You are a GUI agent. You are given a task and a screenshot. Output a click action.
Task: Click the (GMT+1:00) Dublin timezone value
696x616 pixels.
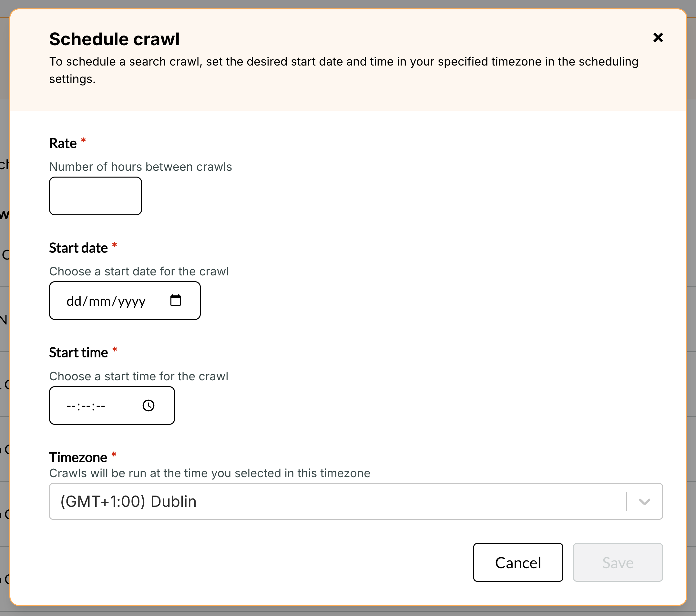coord(128,502)
